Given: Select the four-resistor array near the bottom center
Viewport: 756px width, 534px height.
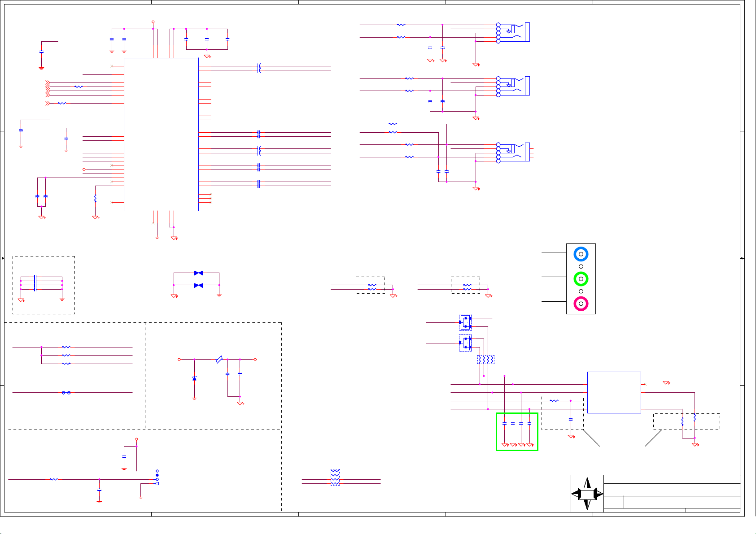Looking at the screenshot, I should click(335, 478).
